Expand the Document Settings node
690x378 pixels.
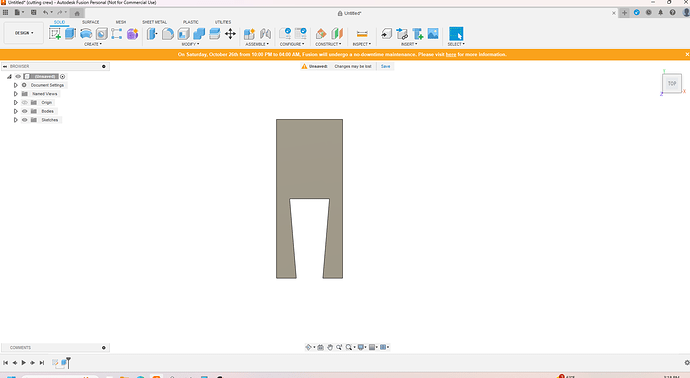[16, 85]
